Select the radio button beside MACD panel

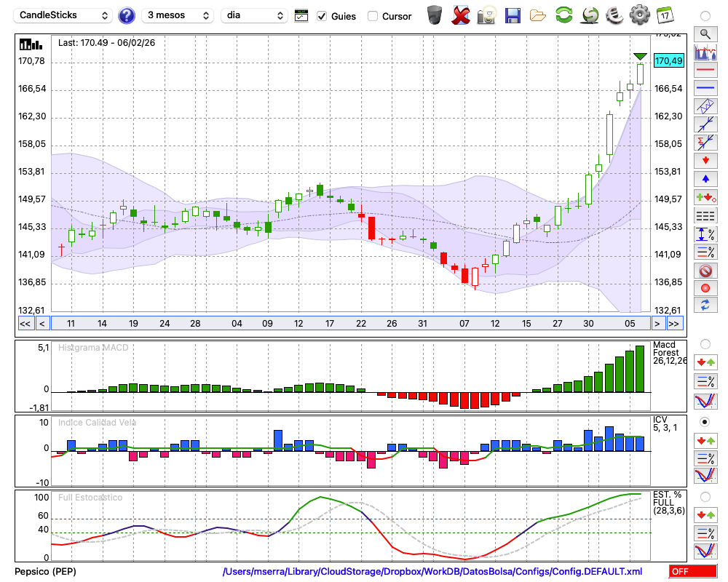[705, 343]
